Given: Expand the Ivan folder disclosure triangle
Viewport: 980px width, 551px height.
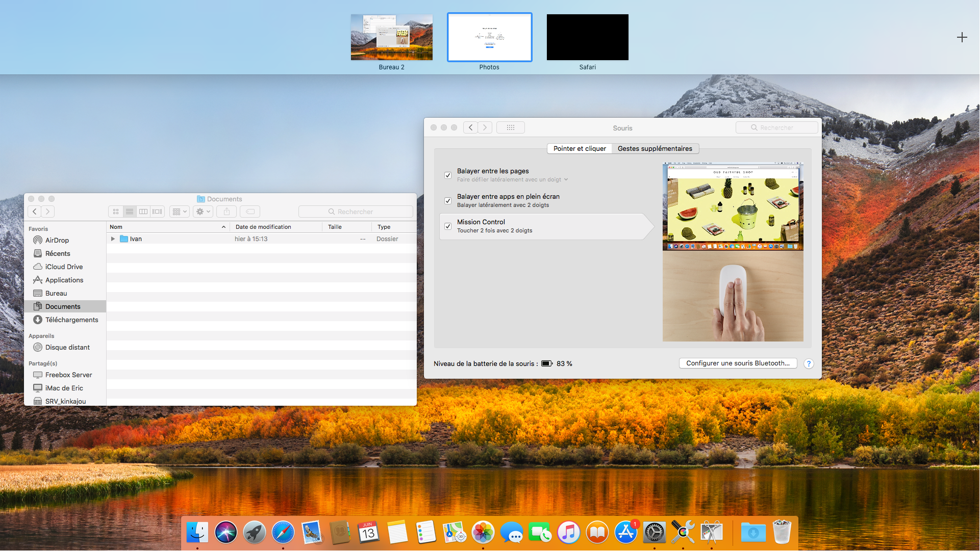Looking at the screenshot, I should pos(113,239).
